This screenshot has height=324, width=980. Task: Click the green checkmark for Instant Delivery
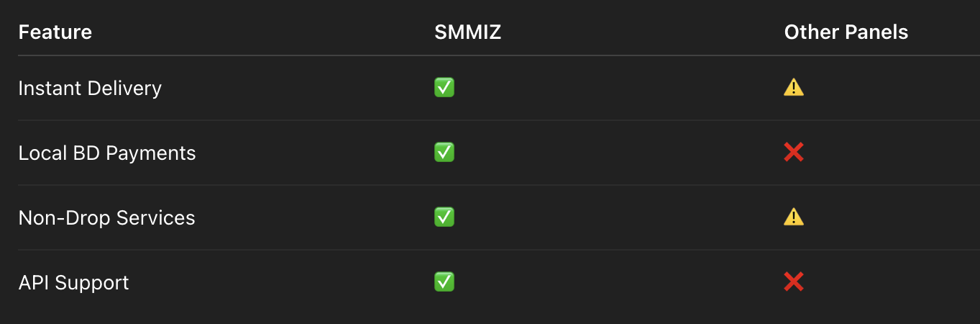pos(444,88)
